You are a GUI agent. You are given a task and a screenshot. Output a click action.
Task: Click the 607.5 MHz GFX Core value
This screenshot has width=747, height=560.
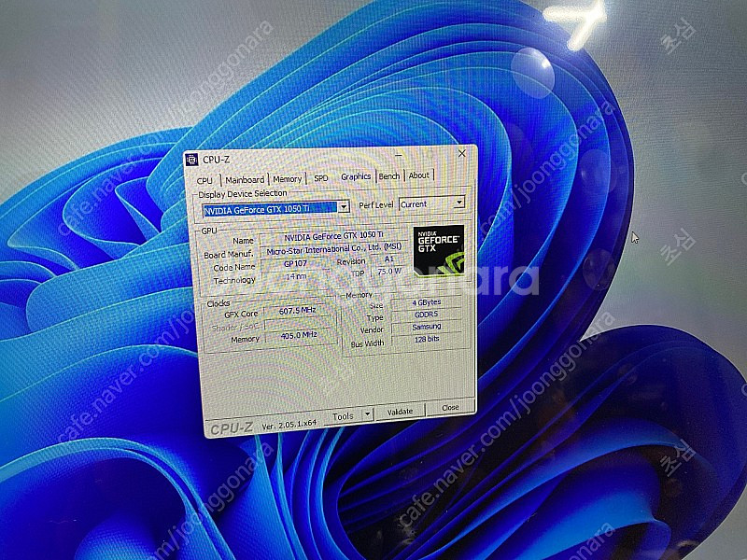click(x=297, y=311)
